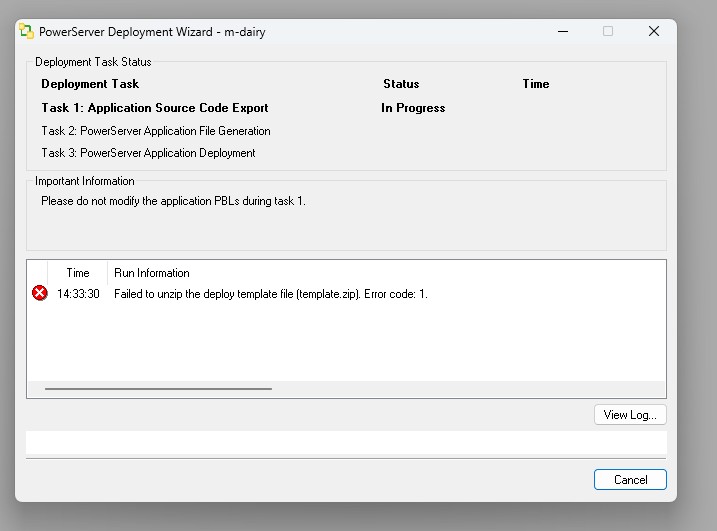The width and height of the screenshot is (717, 531).
Task: Select Task 3: PowerServer Application Deployment
Action: click(x=148, y=153)
